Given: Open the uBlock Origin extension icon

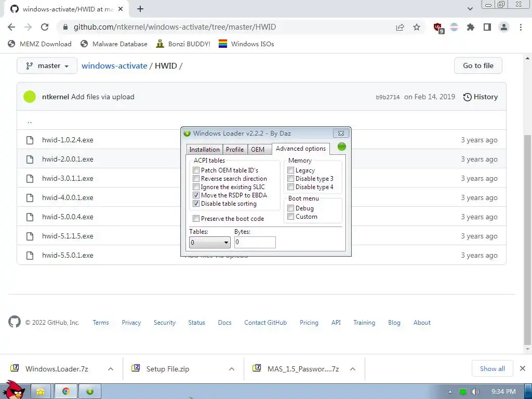Looking at the screenshot, I should (x=438, y=28).
